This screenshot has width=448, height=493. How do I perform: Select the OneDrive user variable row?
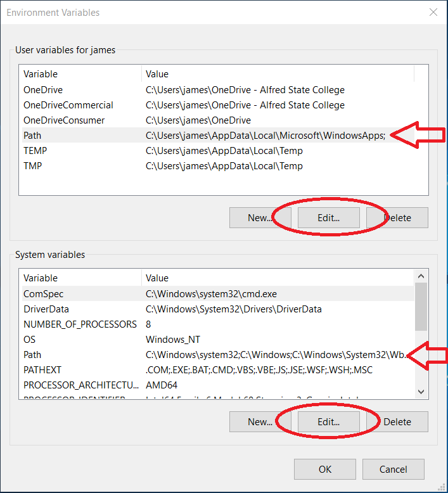218,90
